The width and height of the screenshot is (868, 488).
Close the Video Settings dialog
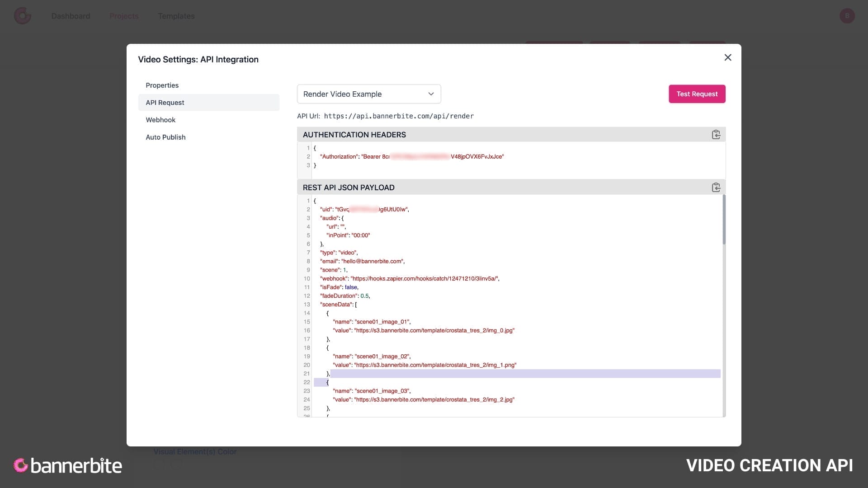pyautogui.click(x=727, y=57)
